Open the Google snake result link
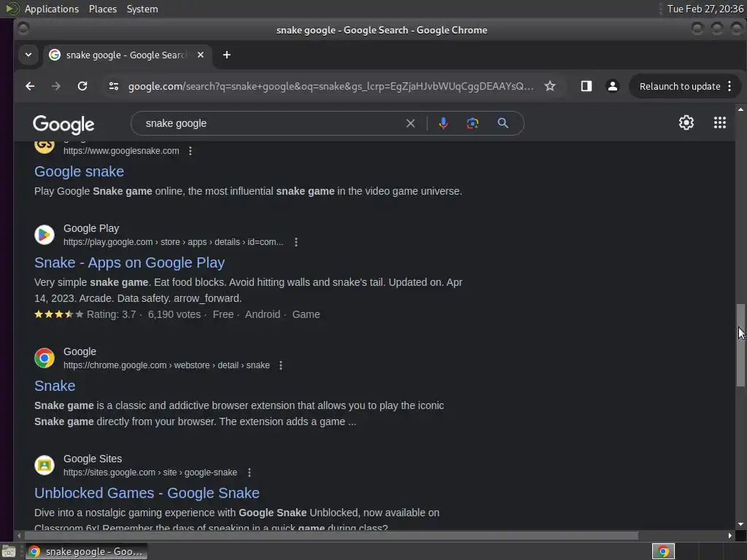Screen dimensions: 747x560 79,171
